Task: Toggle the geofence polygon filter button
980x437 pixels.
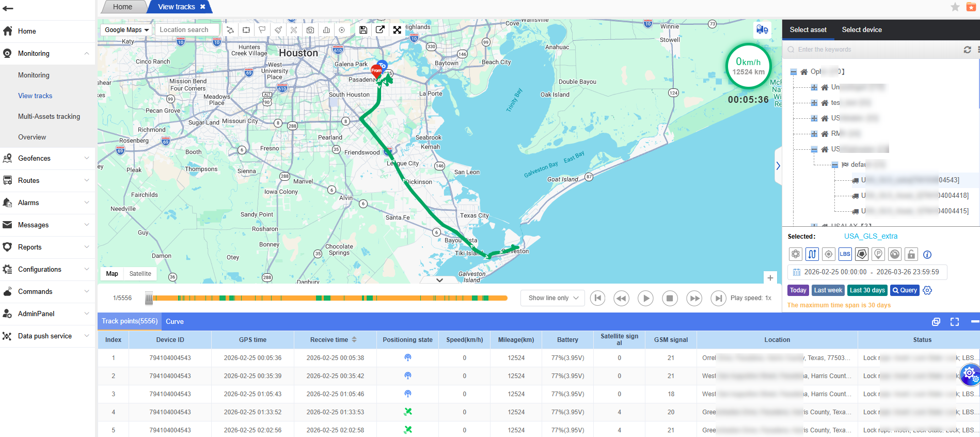Action: (862, 254)
